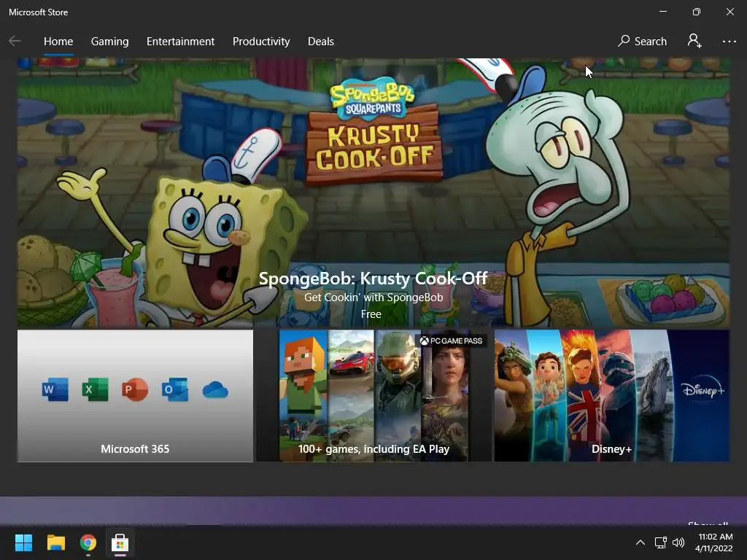Click the PC Game Pass badge

[451, 341]
